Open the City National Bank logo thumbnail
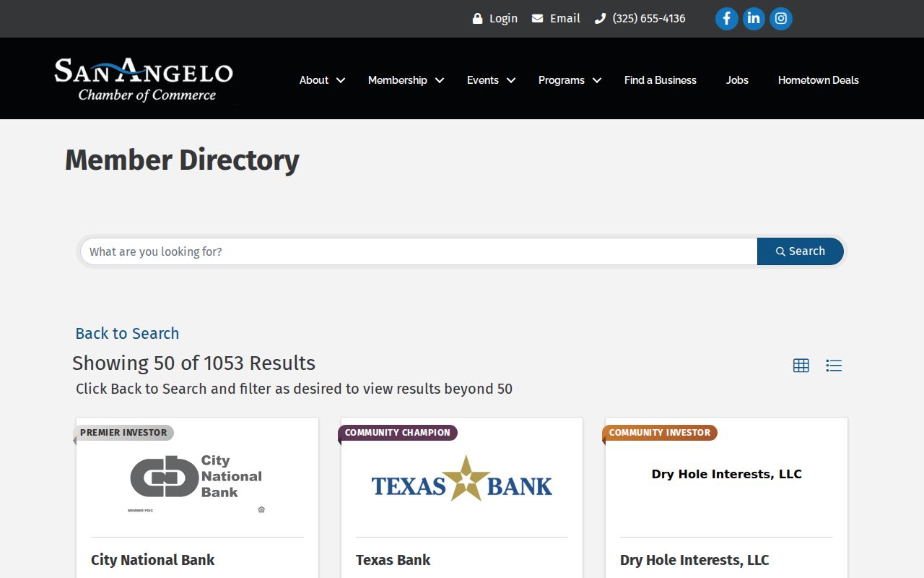The height and width of the screenshot is (578, 924). click(x=197, y=484)
